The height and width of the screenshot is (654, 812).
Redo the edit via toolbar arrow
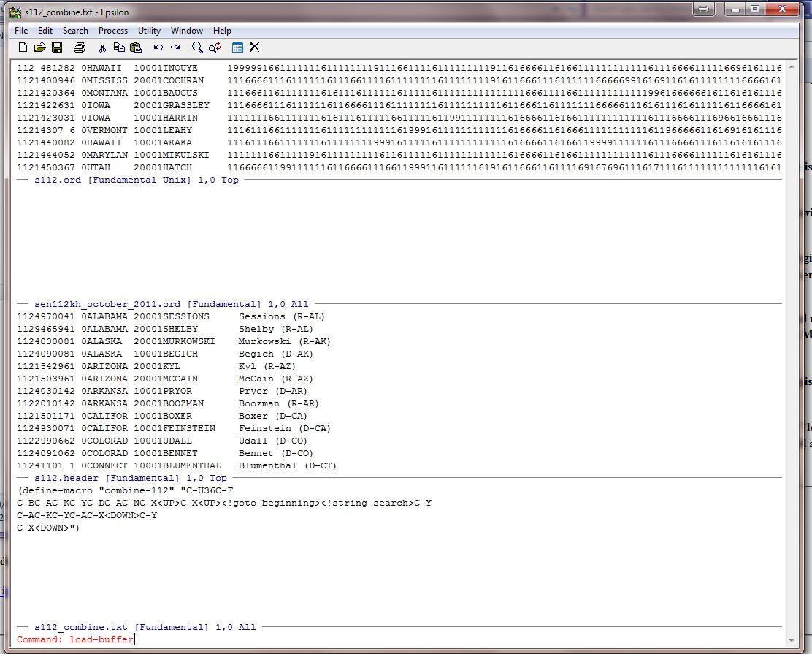pyautogui.click(x=175, y=47)
